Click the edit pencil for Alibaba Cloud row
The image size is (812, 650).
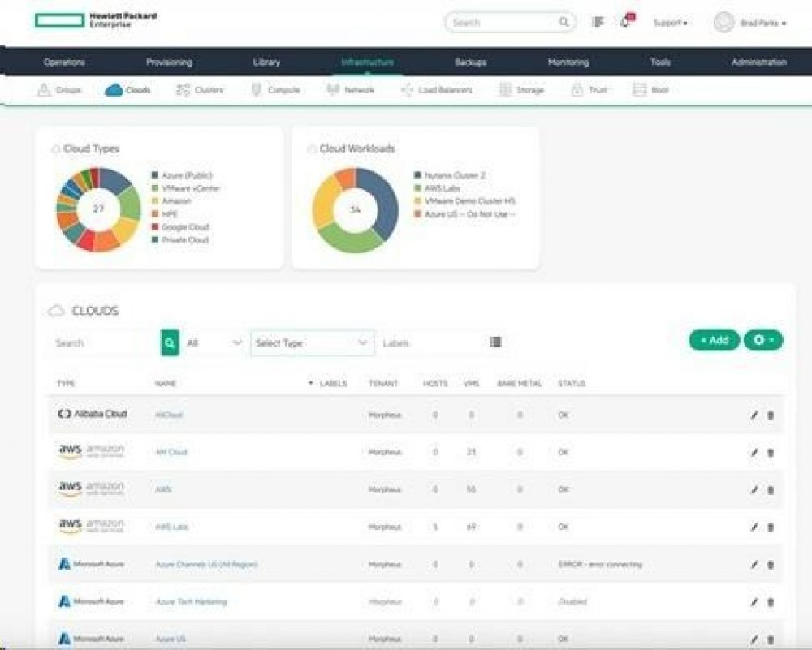click(754, 415)
